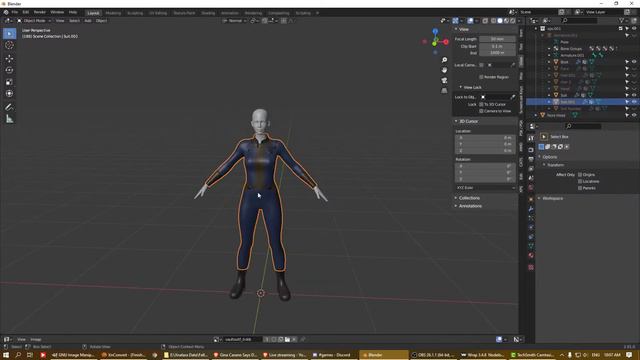This screenshot has height=360, width=640.
Task: Select the Select Box tool in left toolbar
Action: click(9, 33)
